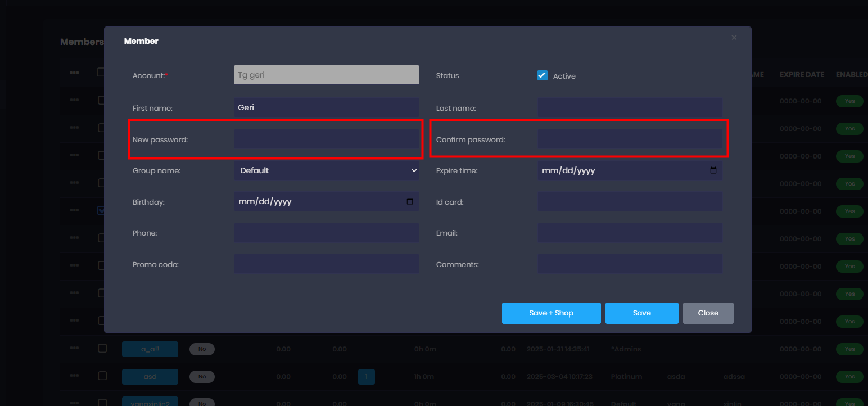The width and height of the screenshot is (868, 406).
Task: Click the Birthday date field
Action: [x=315, y=201]
